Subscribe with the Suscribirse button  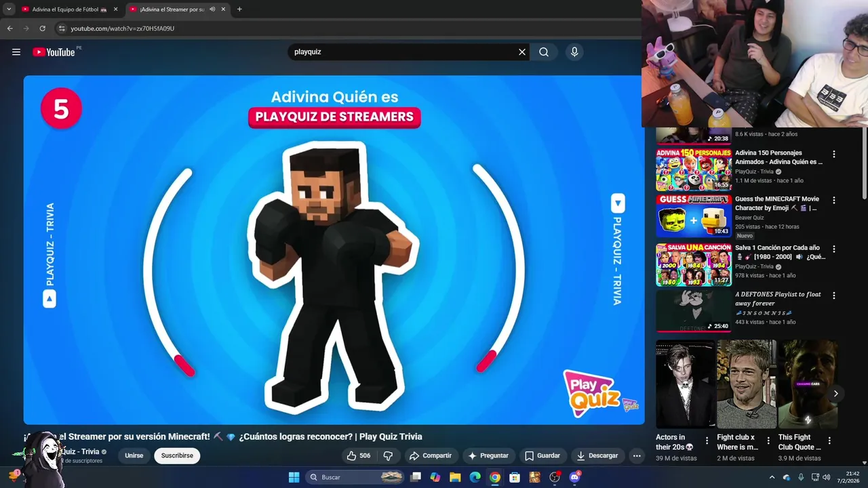pos(177,455)
